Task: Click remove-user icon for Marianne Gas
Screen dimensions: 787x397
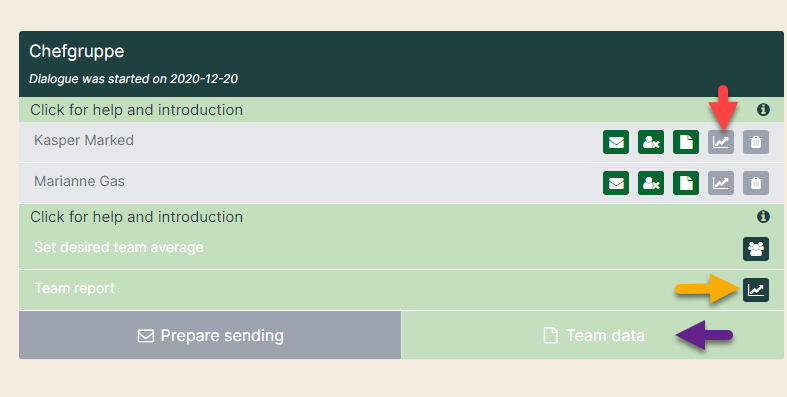Action: [651, 183]
